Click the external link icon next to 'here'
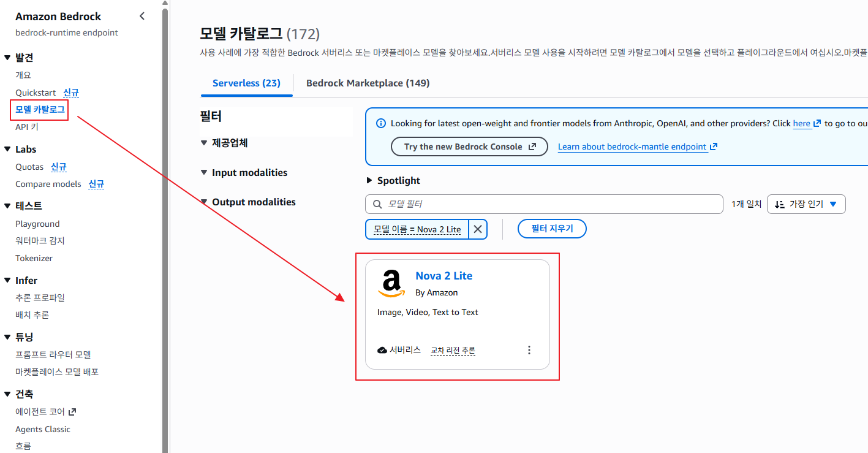The image size is (868, 453). pos(817,123)
